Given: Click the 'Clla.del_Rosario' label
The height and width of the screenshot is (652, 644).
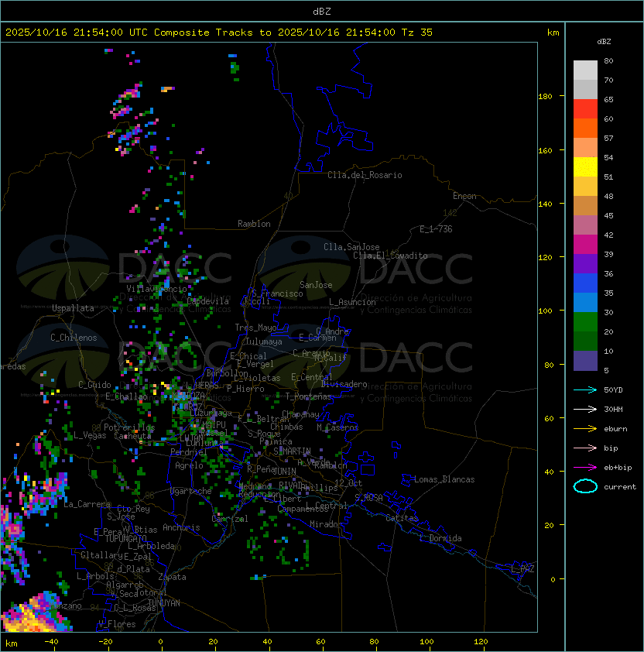Looking at the screenshot, I should 365,175.
